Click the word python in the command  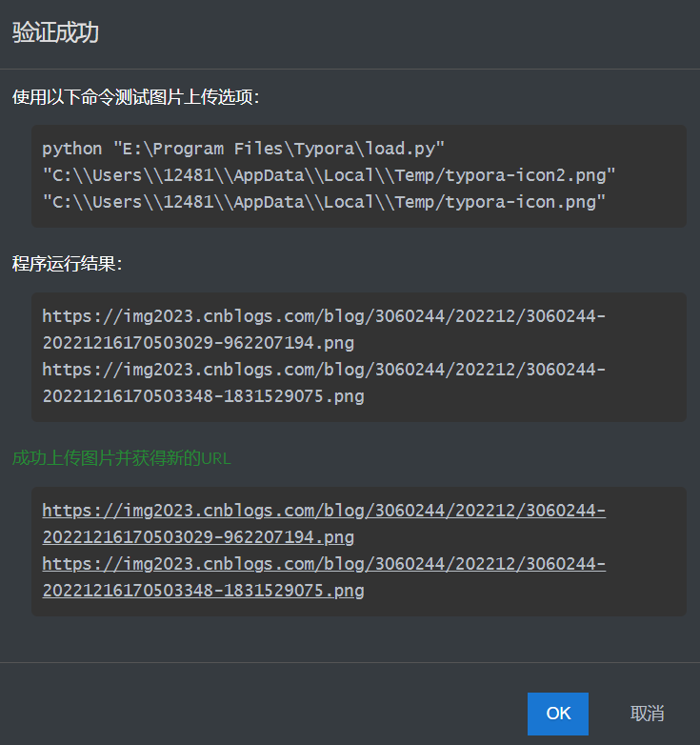[x=72, y=149]
